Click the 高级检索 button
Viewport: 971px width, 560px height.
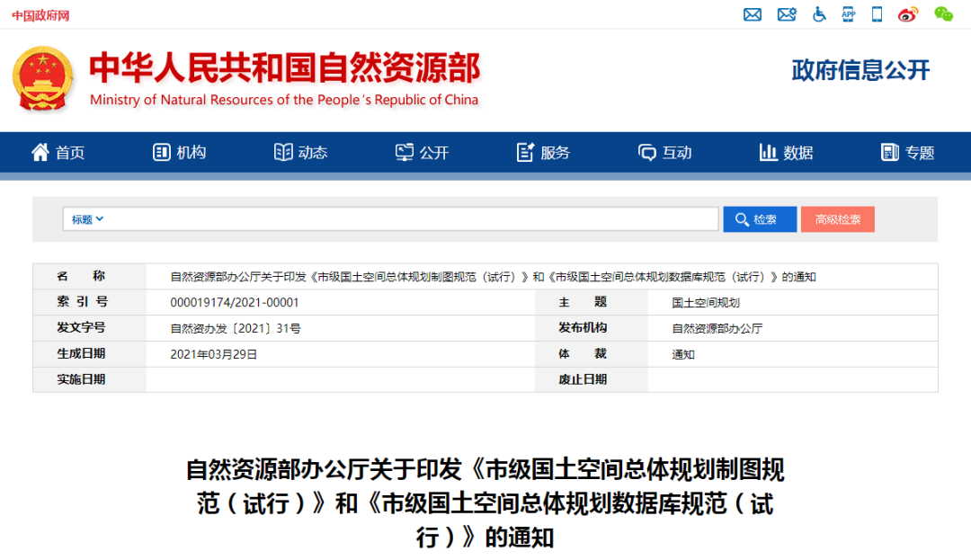pyautogui.click(x=837, y=219)
